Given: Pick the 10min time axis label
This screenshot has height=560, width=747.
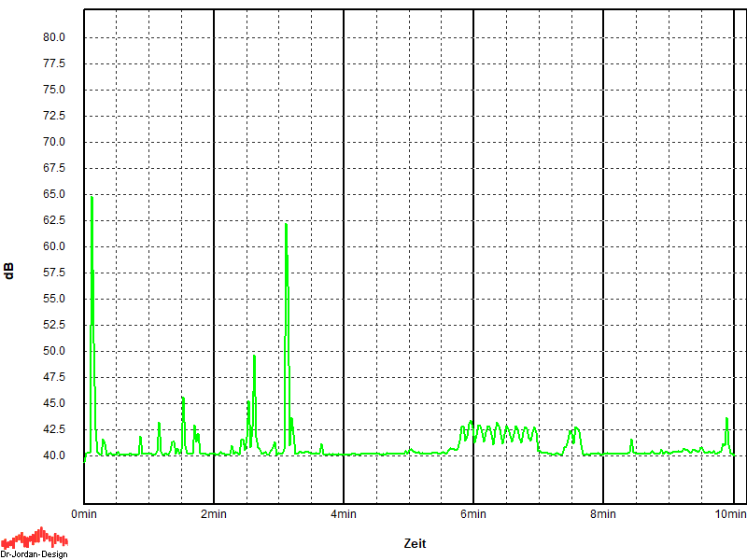Looking at the screenshot, I should pyautogui.click(x=731, y=514).
